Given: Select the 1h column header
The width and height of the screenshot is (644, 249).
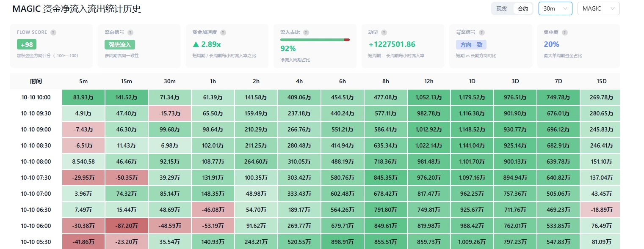Looking at the screenshot, I should click(213, 81).
